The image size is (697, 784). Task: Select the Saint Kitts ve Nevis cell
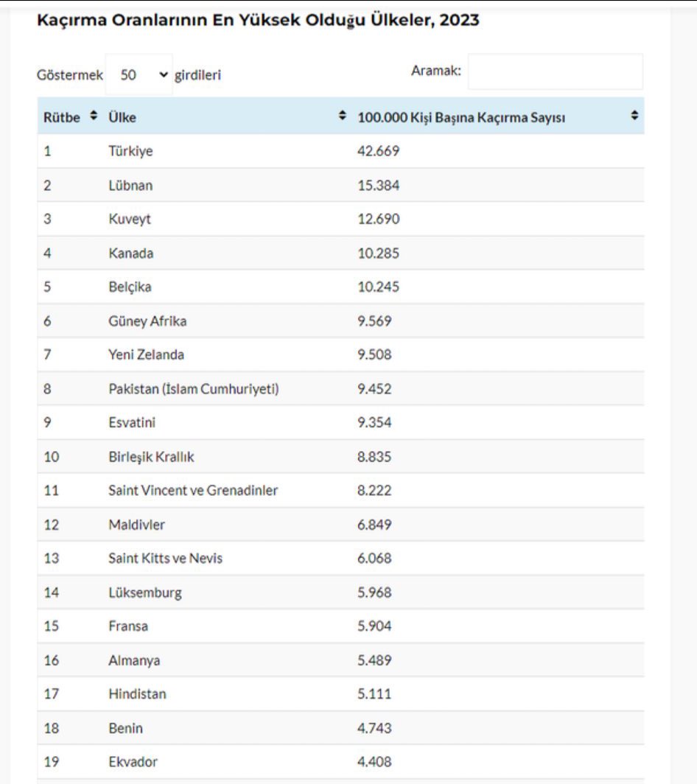166,559
